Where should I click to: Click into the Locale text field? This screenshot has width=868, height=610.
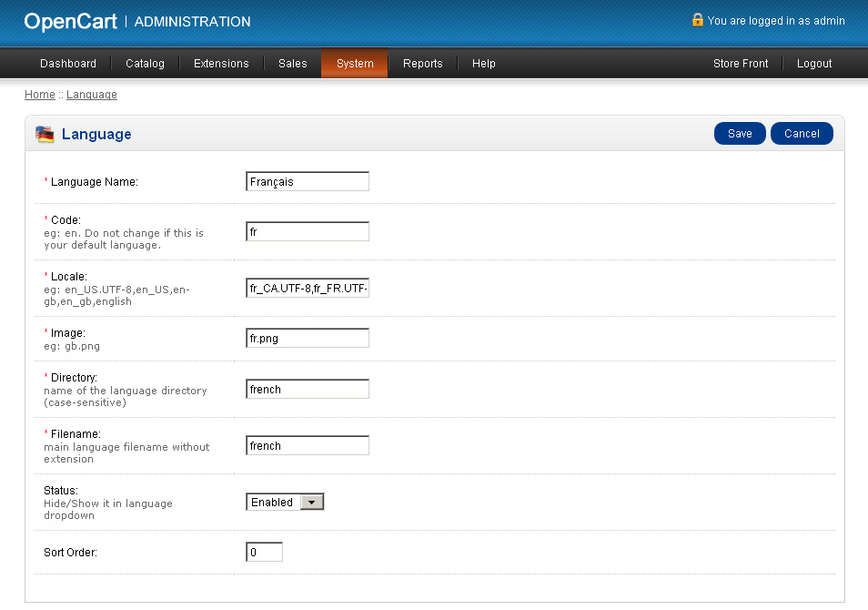coord(308,290)
